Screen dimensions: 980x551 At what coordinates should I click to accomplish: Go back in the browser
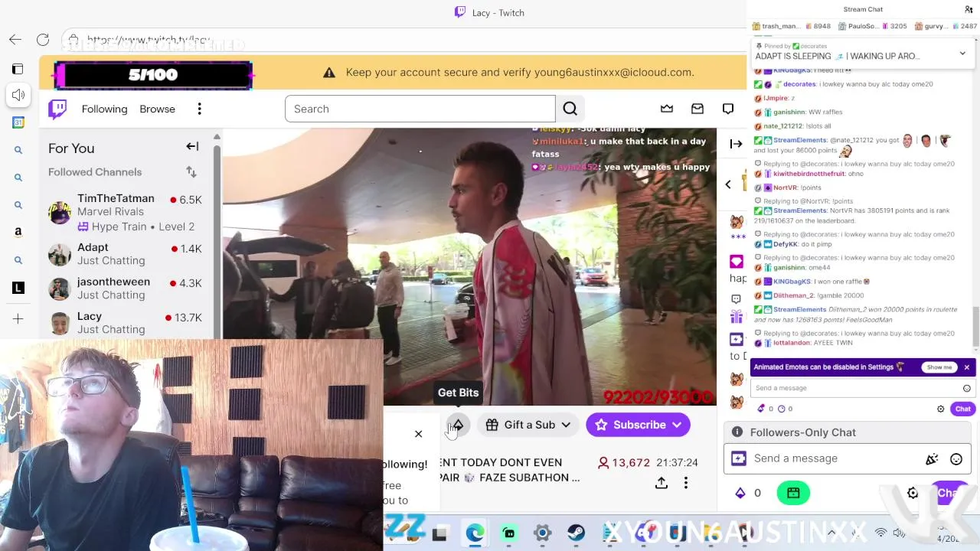[15, 40]
